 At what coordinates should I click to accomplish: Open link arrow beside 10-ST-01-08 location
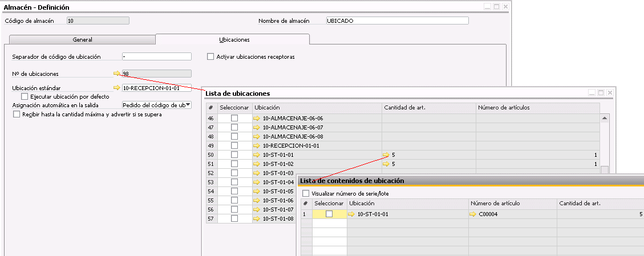point(257,219)
